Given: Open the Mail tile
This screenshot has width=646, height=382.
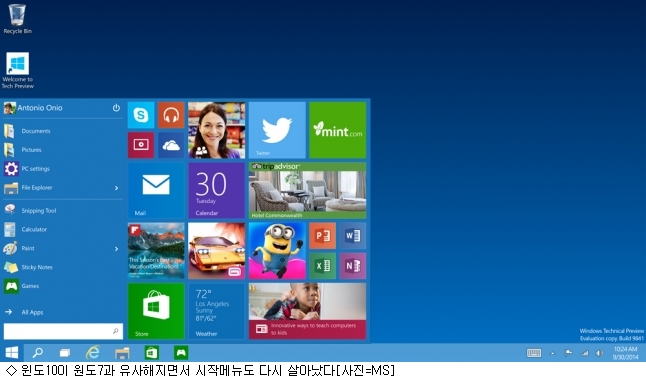Looking at the screenshot, I should coord(156,190).
